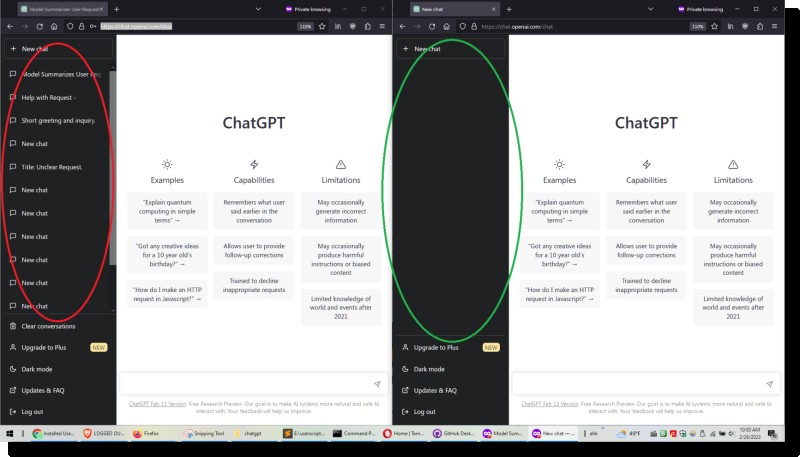
Task: Open the 'ChatGPT Feb 13 Version' link in the right window
Action: (549, 404)
